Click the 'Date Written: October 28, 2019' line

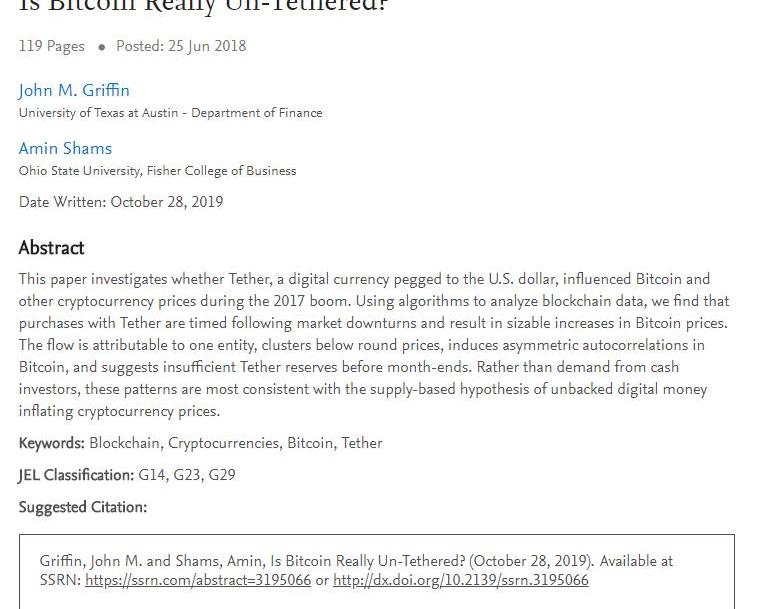pyautogui.click(x=121, y=202)
